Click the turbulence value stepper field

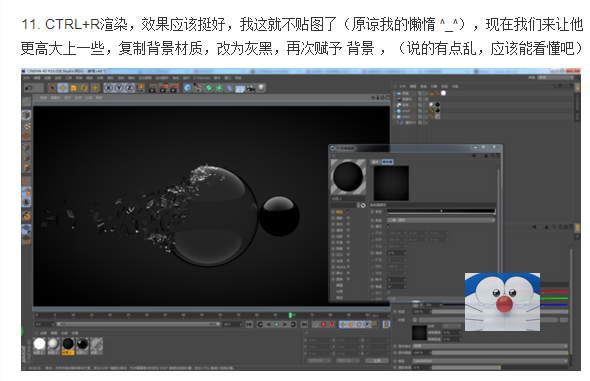(397, 253)
